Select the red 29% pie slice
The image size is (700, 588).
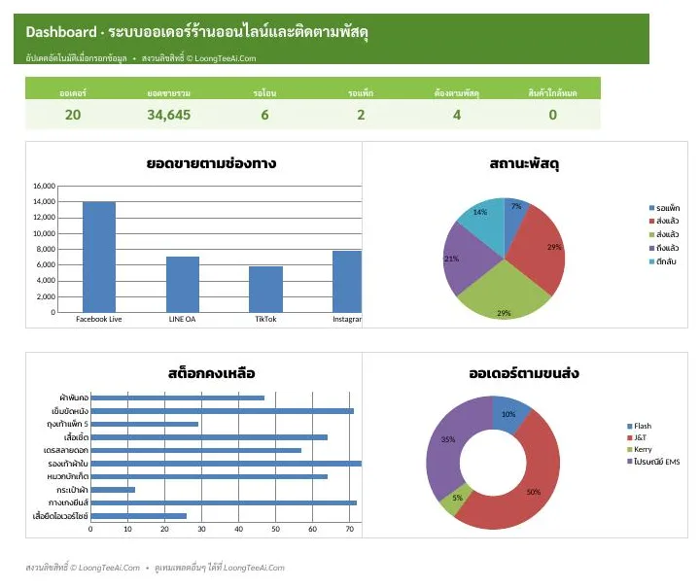click(538, 250)
